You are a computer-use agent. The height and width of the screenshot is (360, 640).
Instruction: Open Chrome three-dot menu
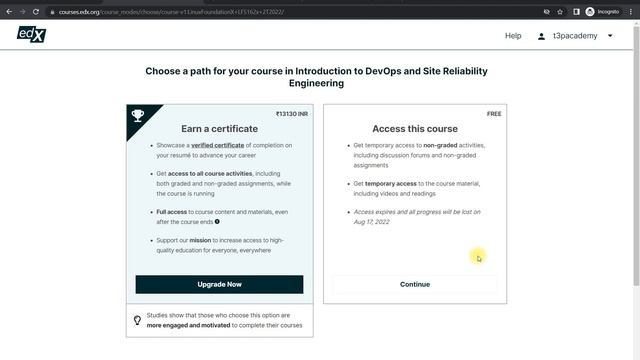pyautogui.click(x=631, y=12)
